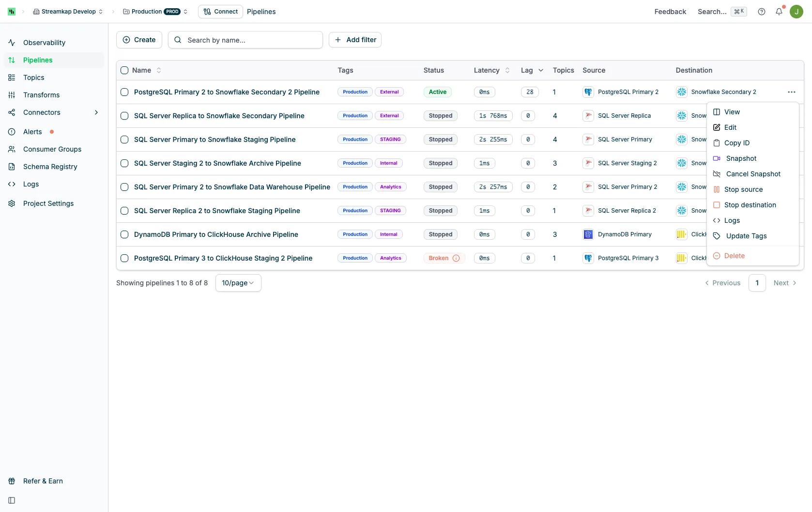This screenshot has height=512, width=812.
Task: Open the user avatar J menu
Action: 797,12
